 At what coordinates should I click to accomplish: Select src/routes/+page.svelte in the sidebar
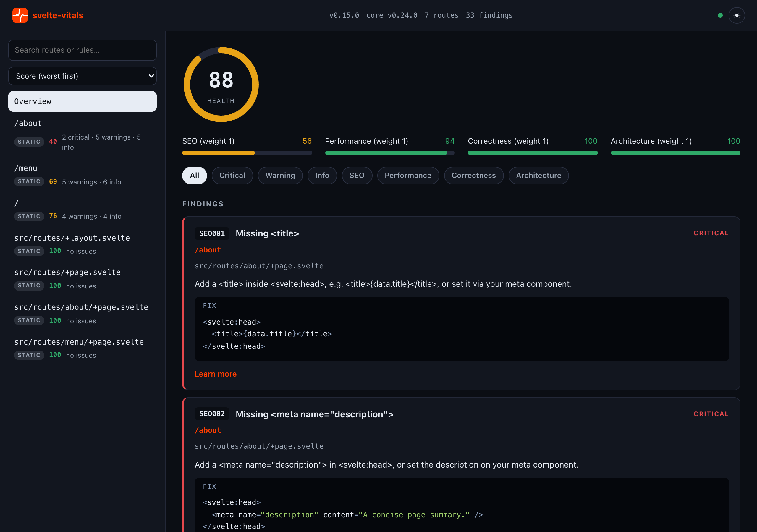(83, 279)
